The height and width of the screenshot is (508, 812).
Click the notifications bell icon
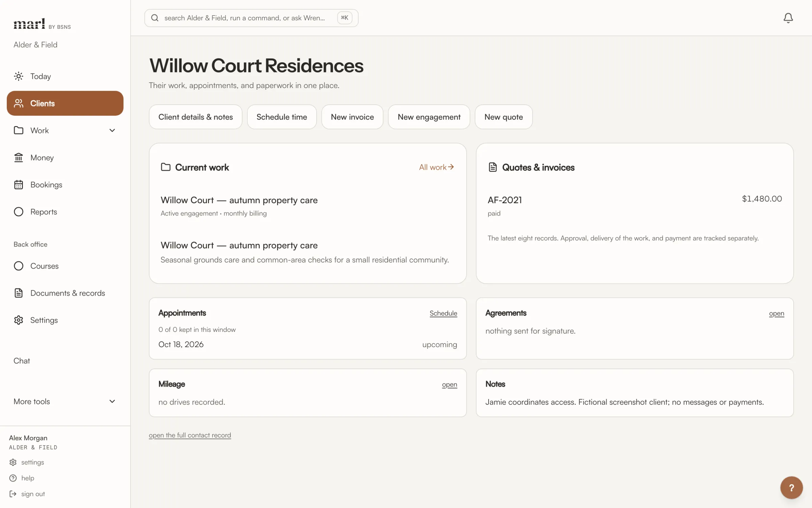point(788,18)
